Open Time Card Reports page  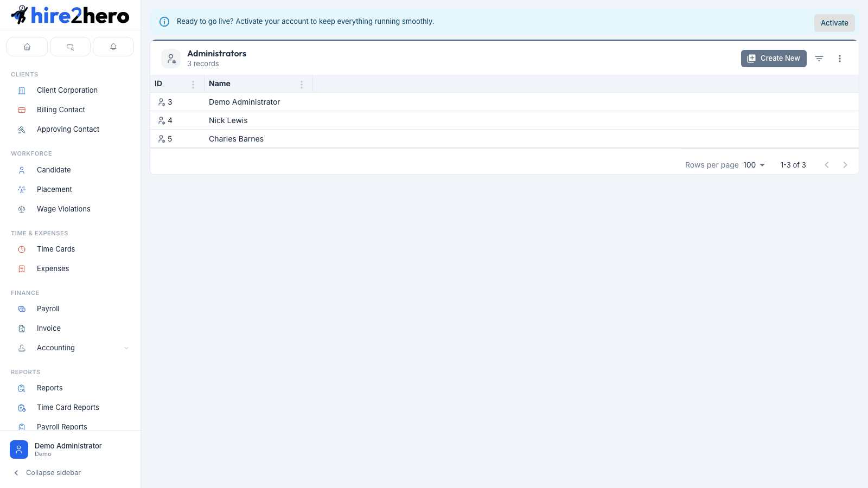tap(68, 408)
